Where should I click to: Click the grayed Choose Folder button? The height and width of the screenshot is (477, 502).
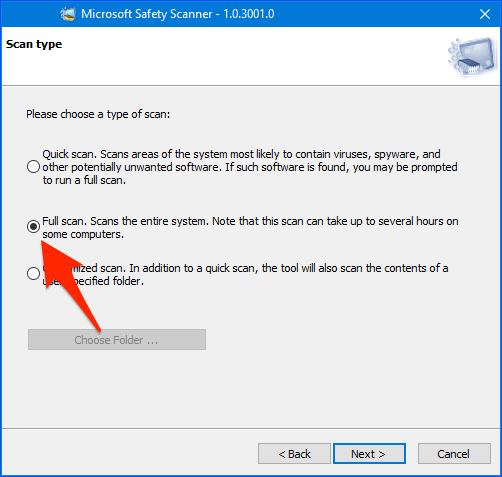[x=117, y=340]
